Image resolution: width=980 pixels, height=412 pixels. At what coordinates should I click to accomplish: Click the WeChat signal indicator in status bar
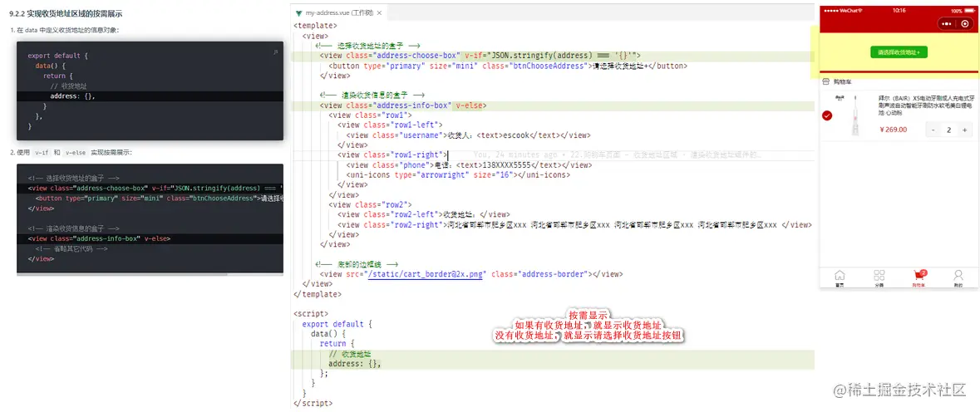pos(843,11)
